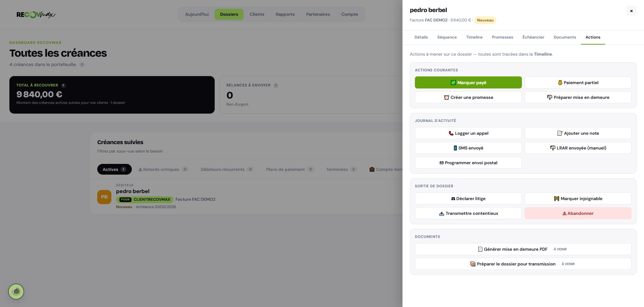Click the help icon beside Relances à envoyer
This screenshot has height=307, width=644.
[276, 85]
